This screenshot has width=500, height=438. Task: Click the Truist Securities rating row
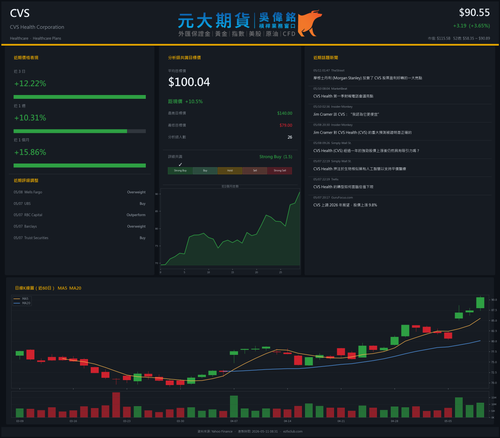click(x=80, y=238)
